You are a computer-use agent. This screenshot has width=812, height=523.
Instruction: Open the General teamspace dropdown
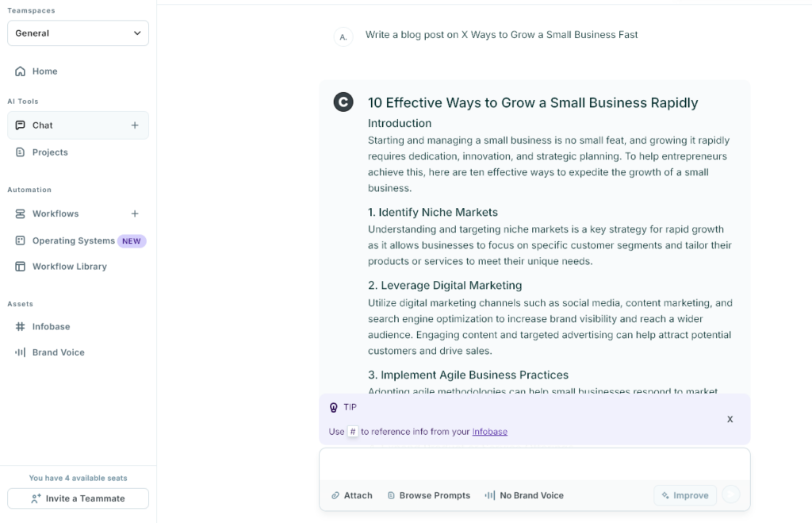(78, 33)
